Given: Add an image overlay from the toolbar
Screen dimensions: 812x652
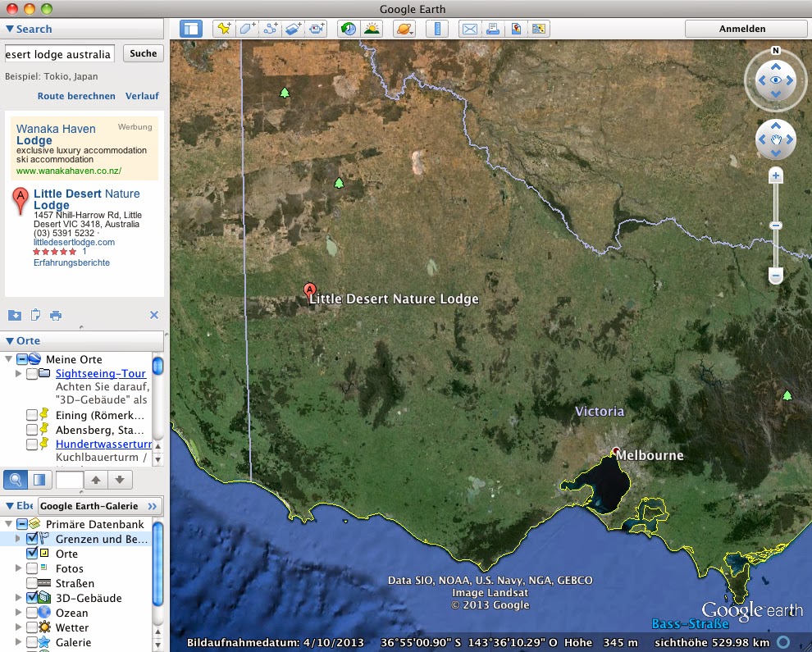Looking at the screenshot, I should pyautogui.click(x=293, y=29).
